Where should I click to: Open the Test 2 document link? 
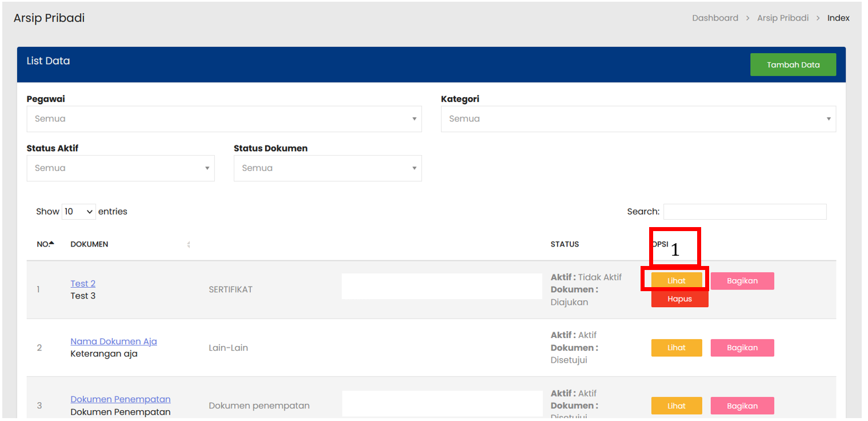83,284
